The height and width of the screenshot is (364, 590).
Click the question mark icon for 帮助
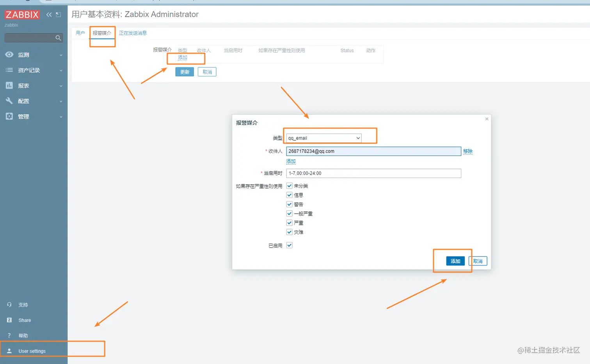click(x=9, y=336)
